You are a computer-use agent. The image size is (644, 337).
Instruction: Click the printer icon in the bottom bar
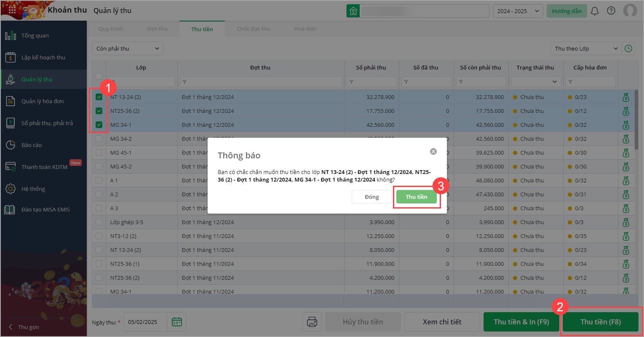click(x=312, y=322)
